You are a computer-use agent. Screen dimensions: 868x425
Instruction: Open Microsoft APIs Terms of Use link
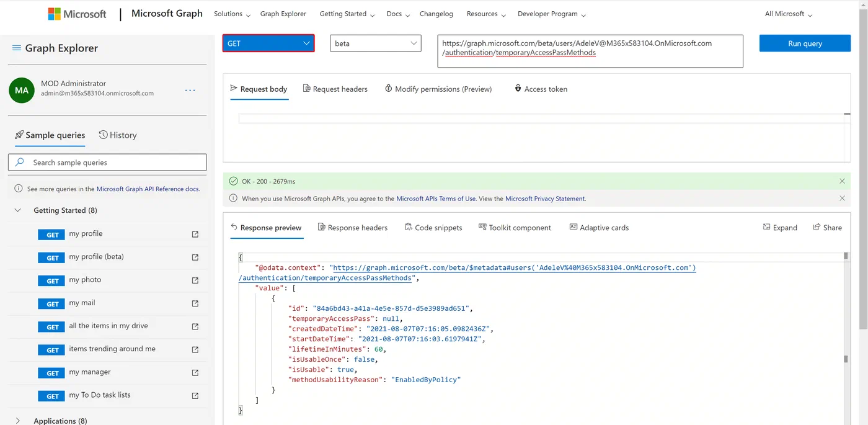click(x=436, y=199)
